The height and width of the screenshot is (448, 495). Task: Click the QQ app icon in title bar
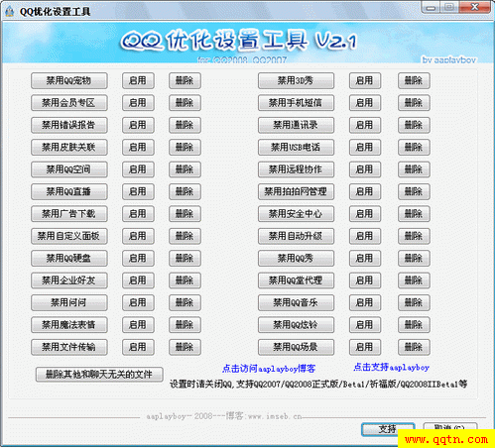[10, 11]
